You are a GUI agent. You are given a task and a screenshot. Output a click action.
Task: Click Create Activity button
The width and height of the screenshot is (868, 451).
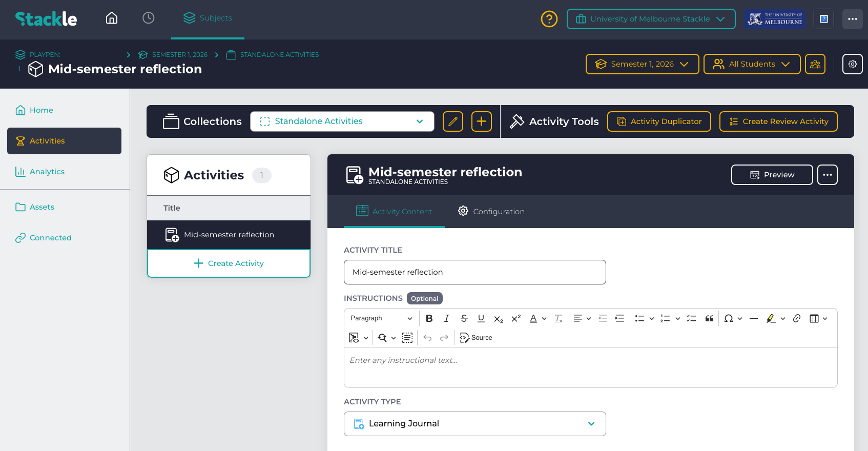(229, 263)
